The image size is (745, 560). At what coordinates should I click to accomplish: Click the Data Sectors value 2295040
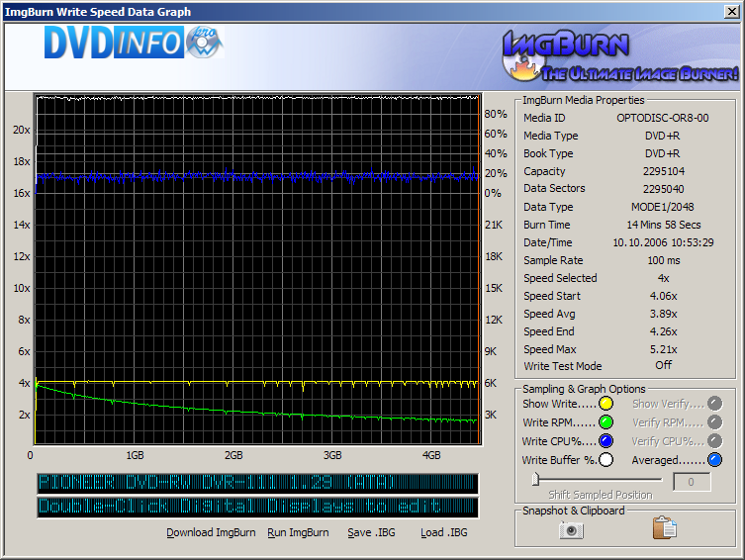[x=664, y=189]
